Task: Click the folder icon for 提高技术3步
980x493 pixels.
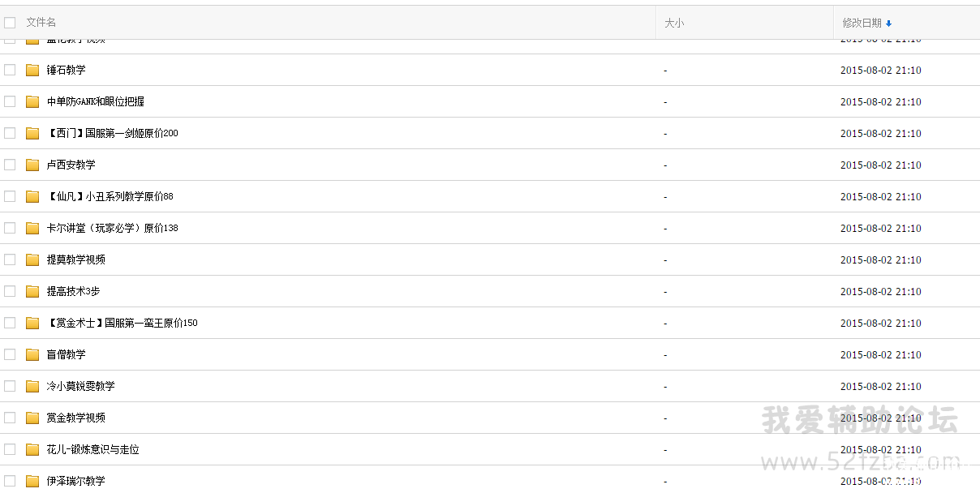Action: point(32,291)
